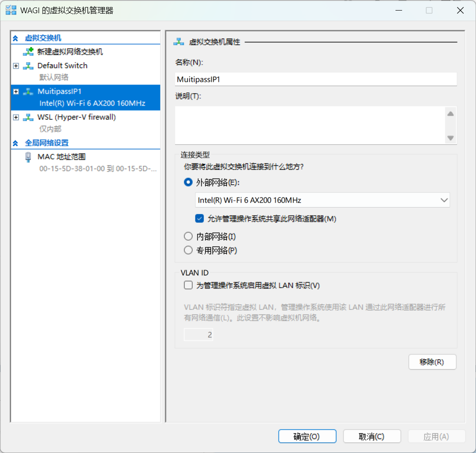
Task: Click the MuitipassIP1 switch icon
Action: 28,91
